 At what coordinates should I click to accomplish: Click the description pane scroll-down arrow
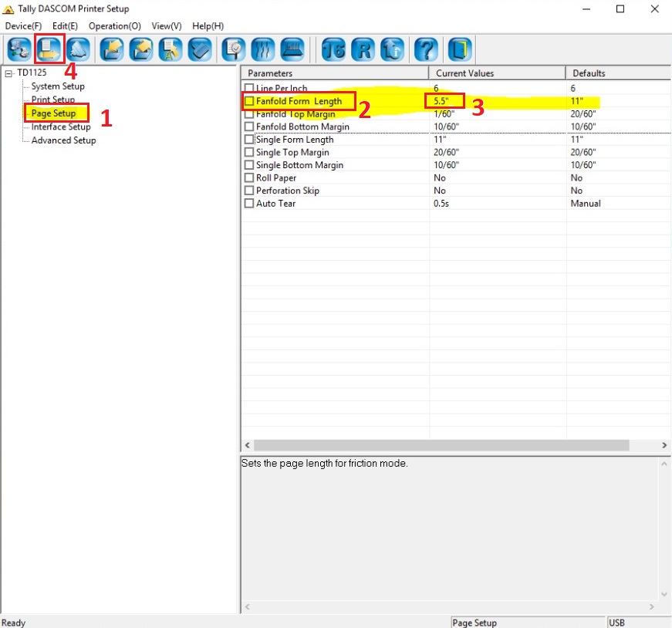point(664,595)
